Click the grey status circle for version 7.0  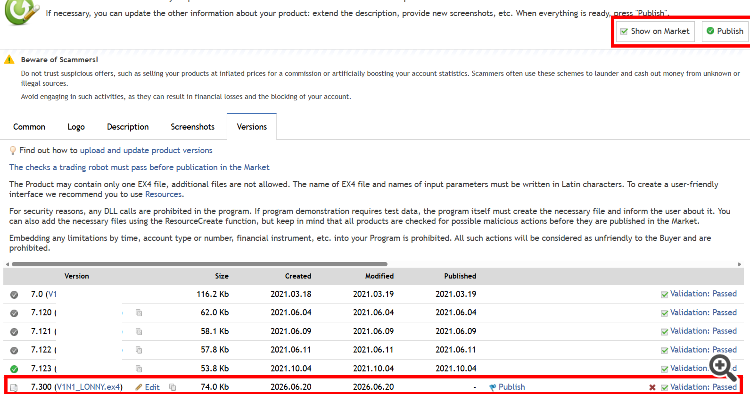coord(14,295)
